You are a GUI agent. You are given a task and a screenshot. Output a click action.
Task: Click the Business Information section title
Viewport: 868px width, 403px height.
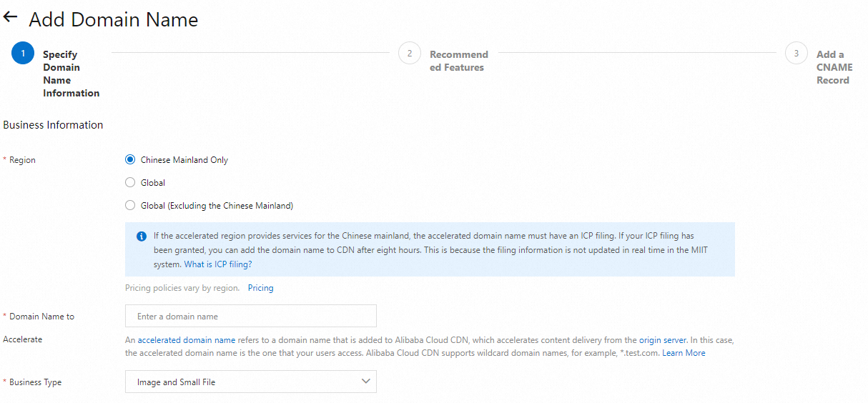click(x=53, y=125)
